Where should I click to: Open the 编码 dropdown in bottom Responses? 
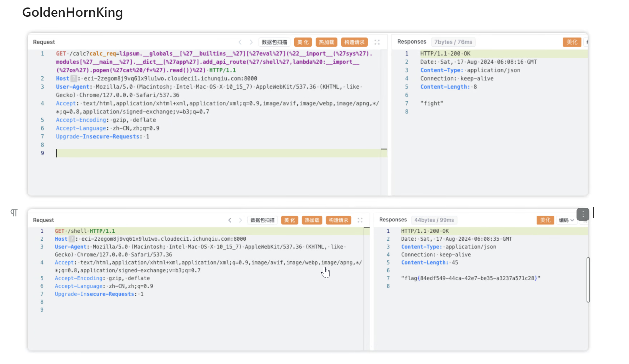pyautogui.click(x=567, y=220)
